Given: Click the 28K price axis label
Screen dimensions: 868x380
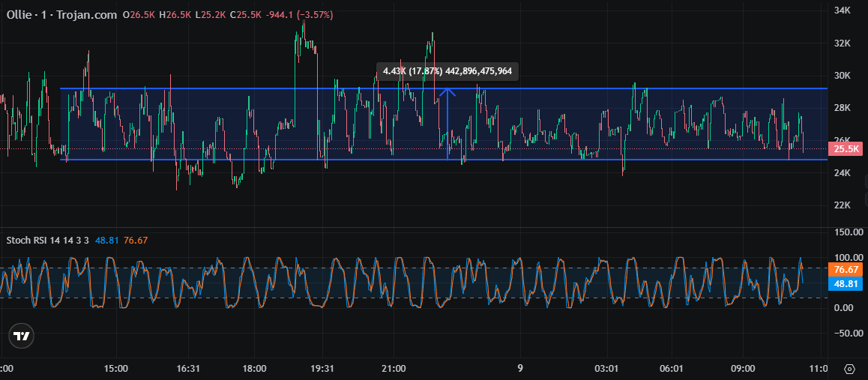Looking at the screenshot, I should (842, 108).
